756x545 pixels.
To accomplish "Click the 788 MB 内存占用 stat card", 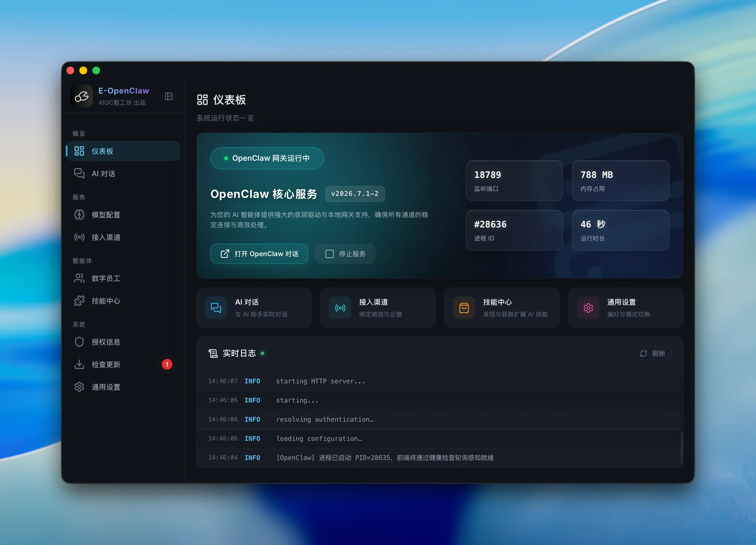I will [620, 181].
